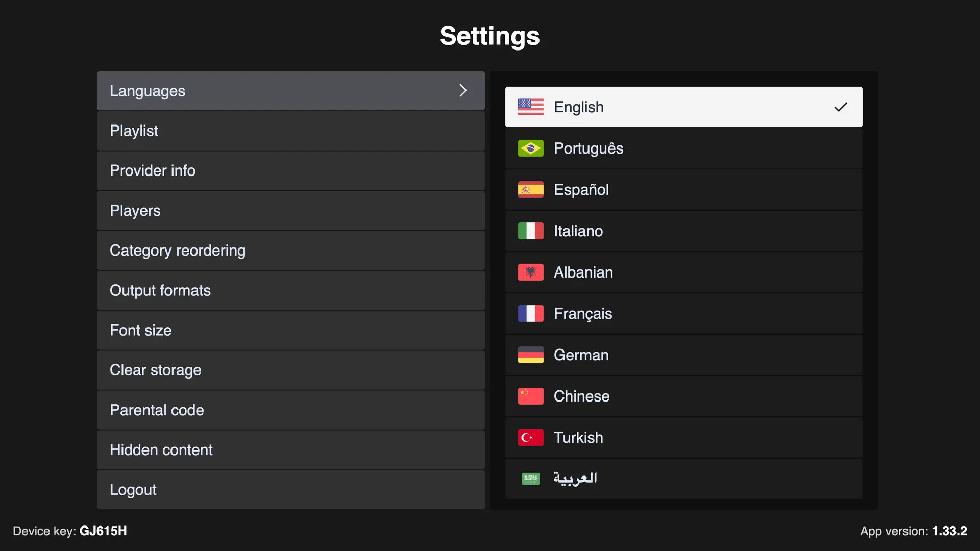Click the German flag icon

[530, 355]
